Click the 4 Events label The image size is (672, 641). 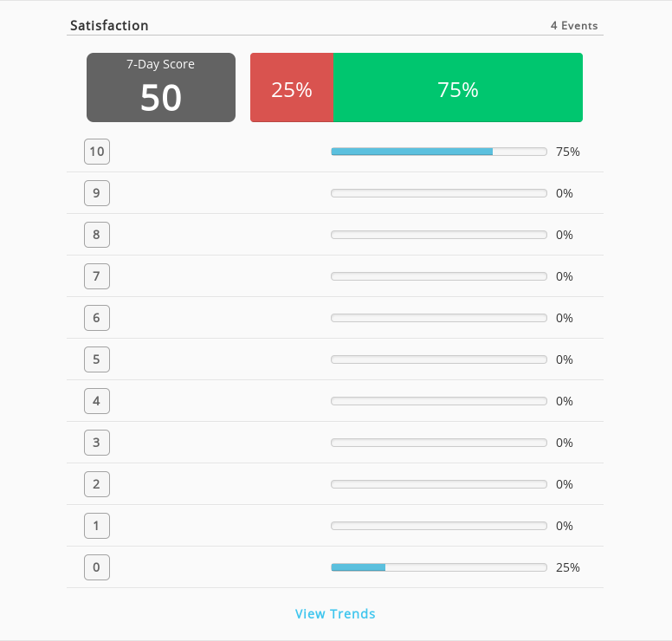[x=574, y=26]
